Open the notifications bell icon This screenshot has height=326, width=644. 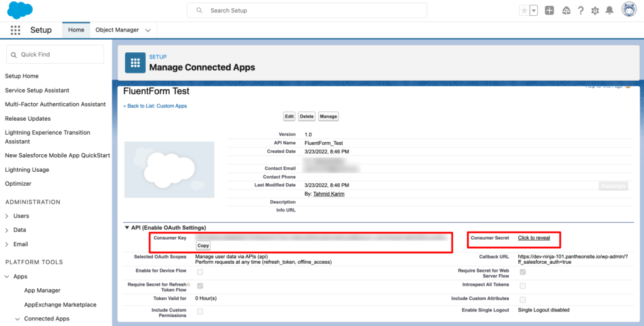click(x=609, y=10)
